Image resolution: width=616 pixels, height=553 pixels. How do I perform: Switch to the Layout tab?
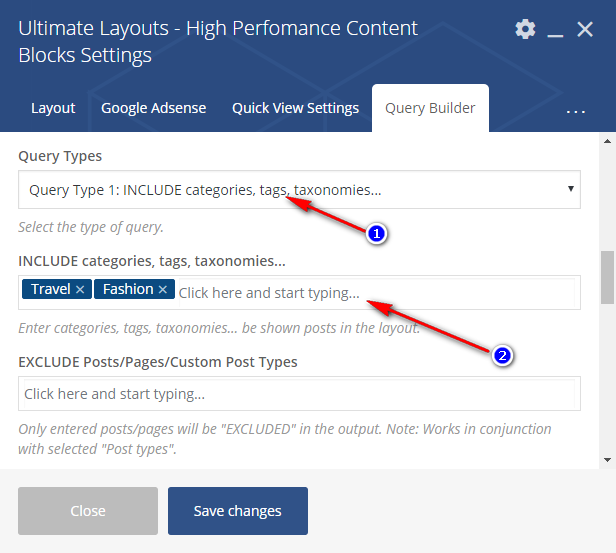53,108
